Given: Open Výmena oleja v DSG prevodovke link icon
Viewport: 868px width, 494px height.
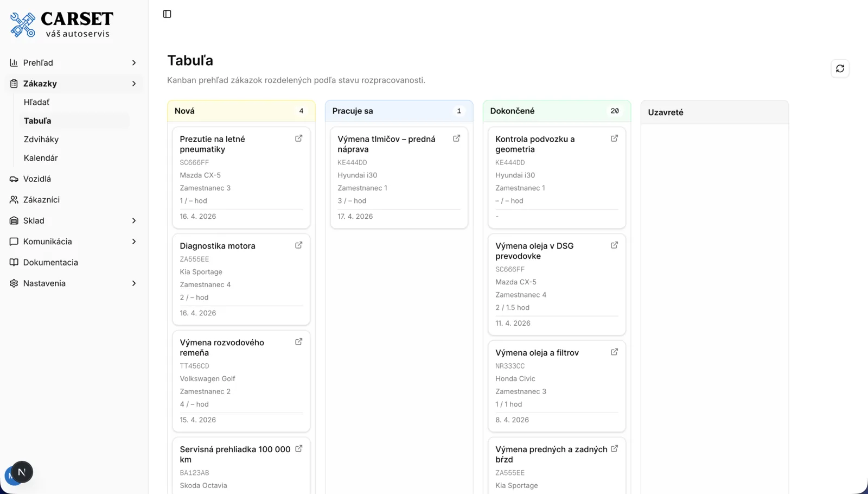Looking at the screenshot, I should tap(614, 245).
